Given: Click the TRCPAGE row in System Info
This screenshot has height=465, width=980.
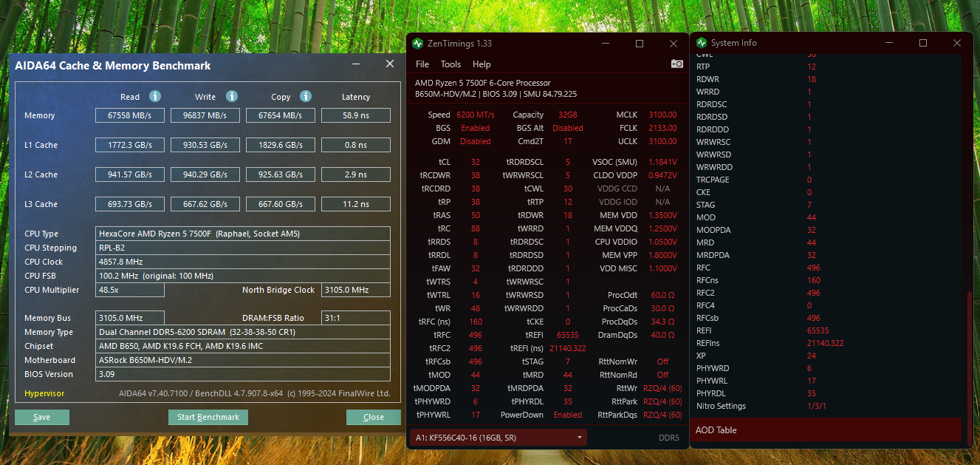Looking at the screenshot, I should (827, 180).
